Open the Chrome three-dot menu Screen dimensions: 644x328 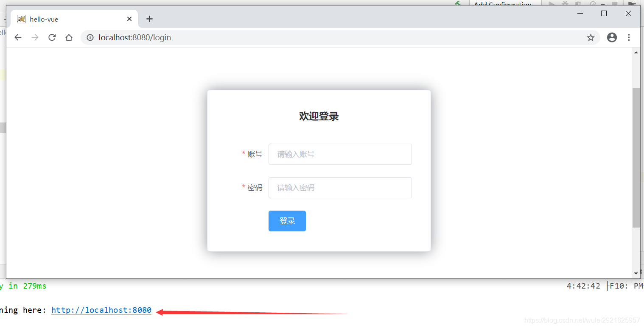629,37
